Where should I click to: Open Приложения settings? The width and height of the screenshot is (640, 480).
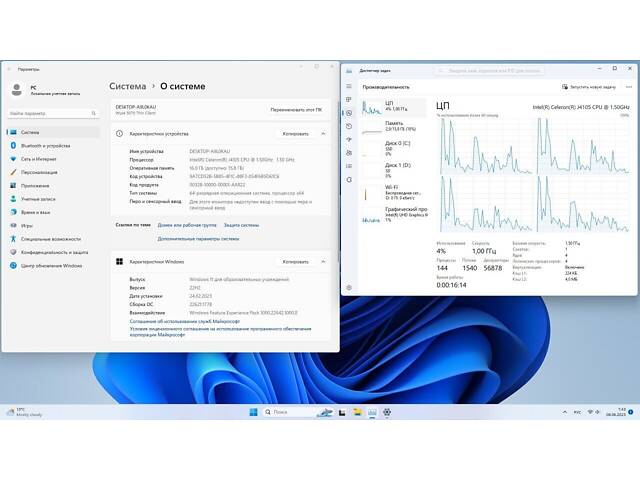point(53,186)
